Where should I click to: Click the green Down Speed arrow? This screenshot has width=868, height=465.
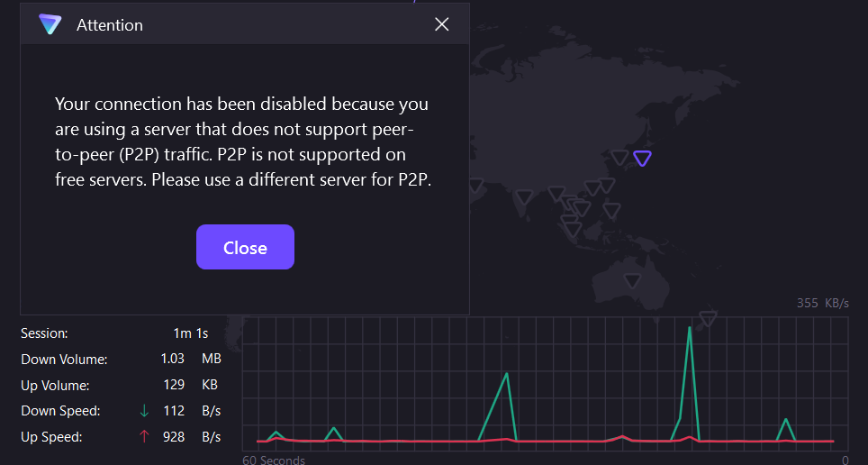(x=144, y=411)
